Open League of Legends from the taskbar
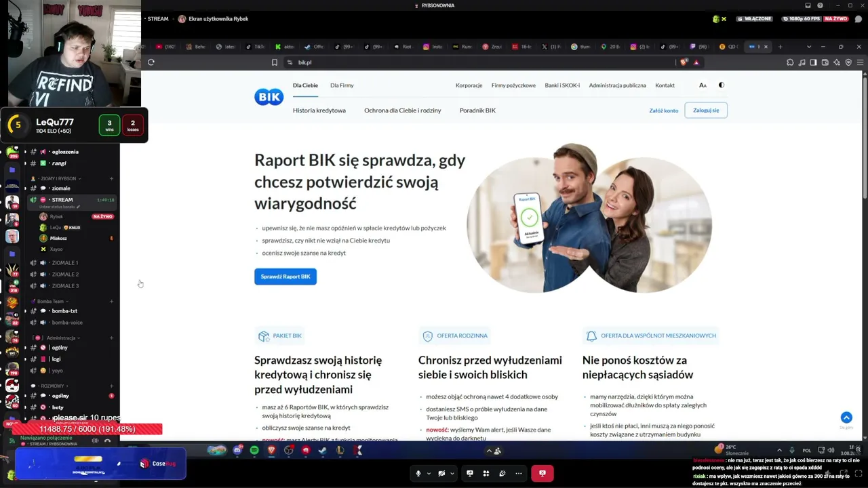Viewport: 868px width, 488px height. click(x=340, y=450)
